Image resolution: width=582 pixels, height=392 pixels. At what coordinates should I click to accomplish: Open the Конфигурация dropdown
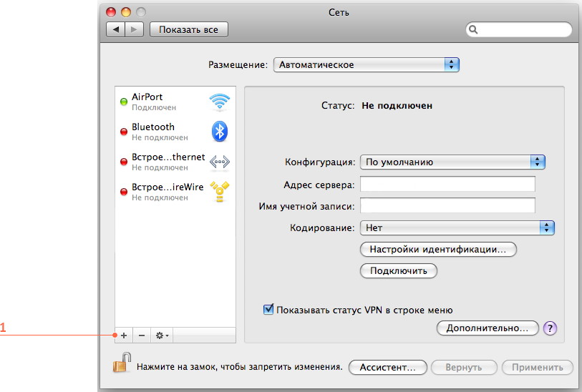point(452,162)
